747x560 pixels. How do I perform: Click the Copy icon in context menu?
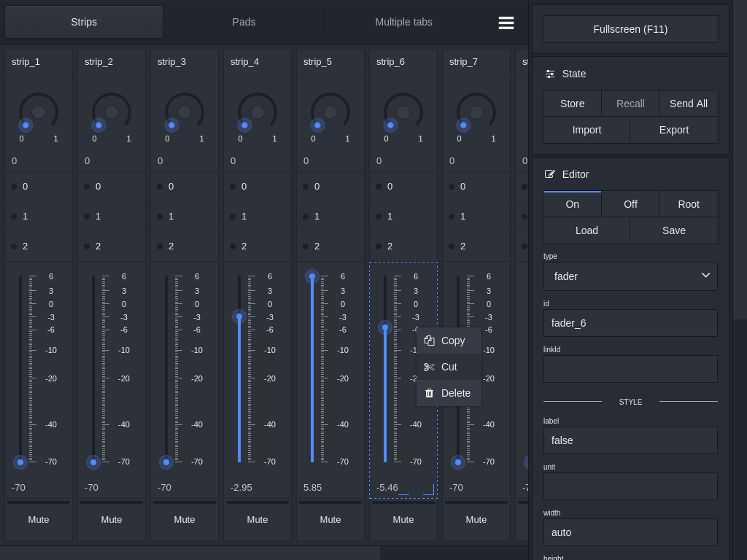(429, 341)
